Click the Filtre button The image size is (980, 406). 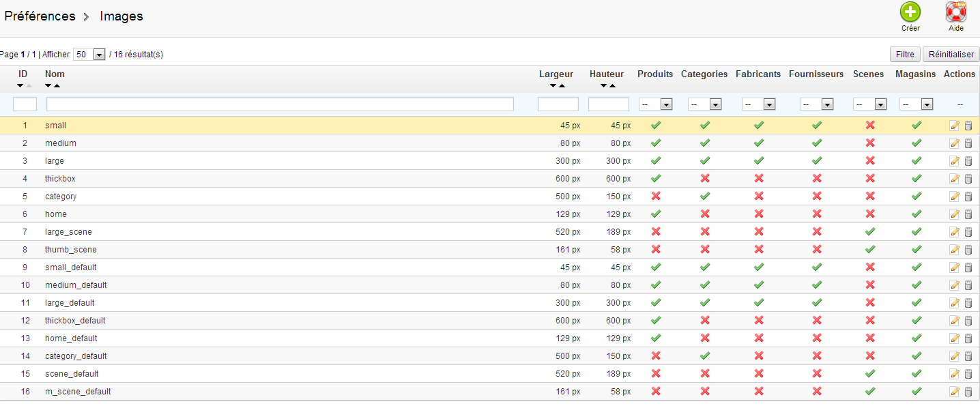[x=905, y=55]
